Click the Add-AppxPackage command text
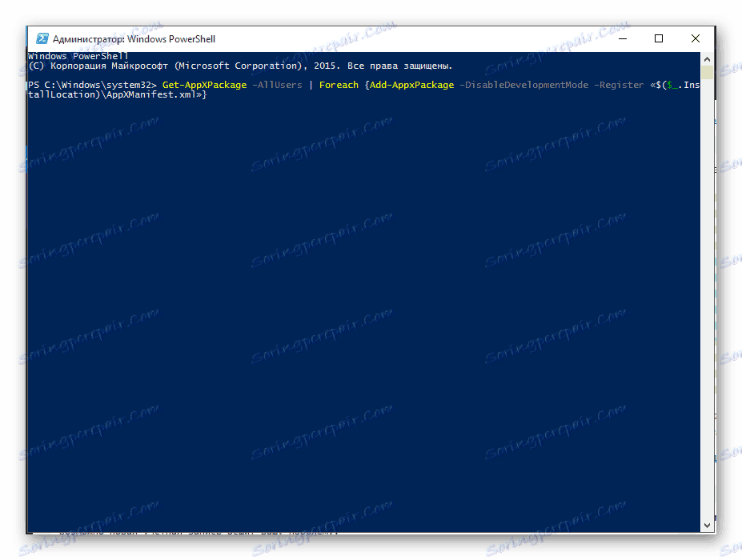 tap(411, 85)
